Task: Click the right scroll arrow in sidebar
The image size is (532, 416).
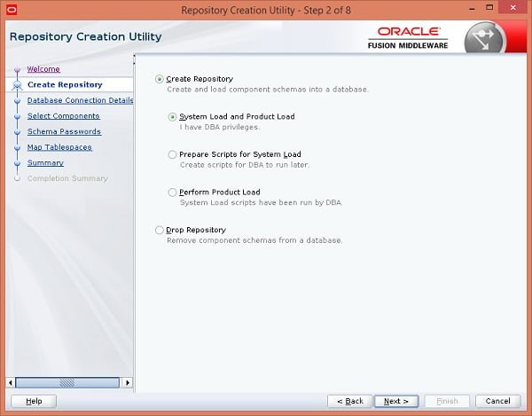Action: coord(128,383)
